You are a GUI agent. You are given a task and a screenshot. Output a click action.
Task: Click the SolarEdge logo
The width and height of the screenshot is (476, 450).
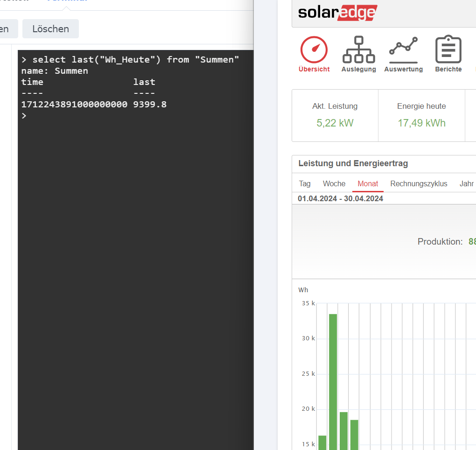[337, 13]
